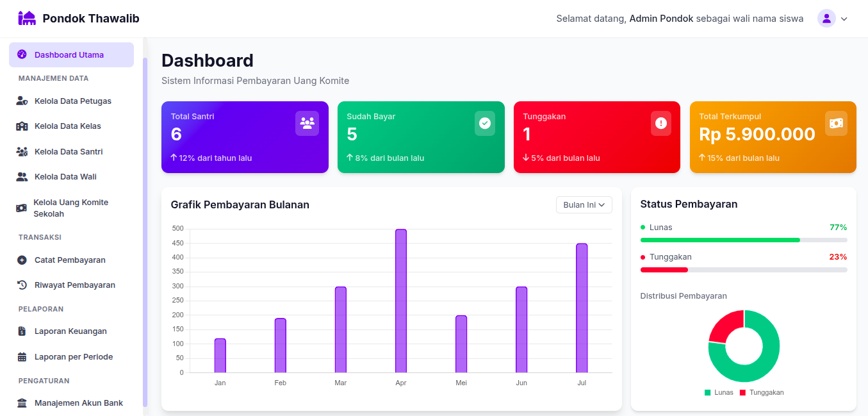
Task: Click the chevron arrow next to user avatar
Action: click(844, 19)
